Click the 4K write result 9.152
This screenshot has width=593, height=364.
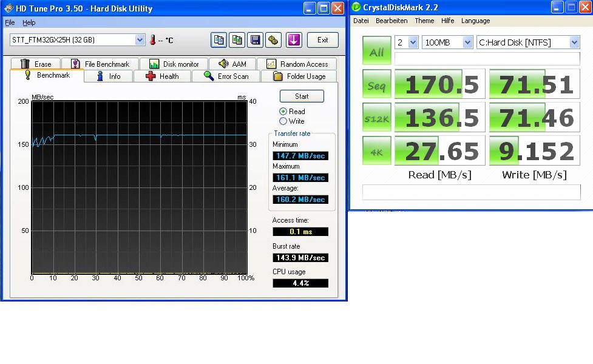[534, 151]
